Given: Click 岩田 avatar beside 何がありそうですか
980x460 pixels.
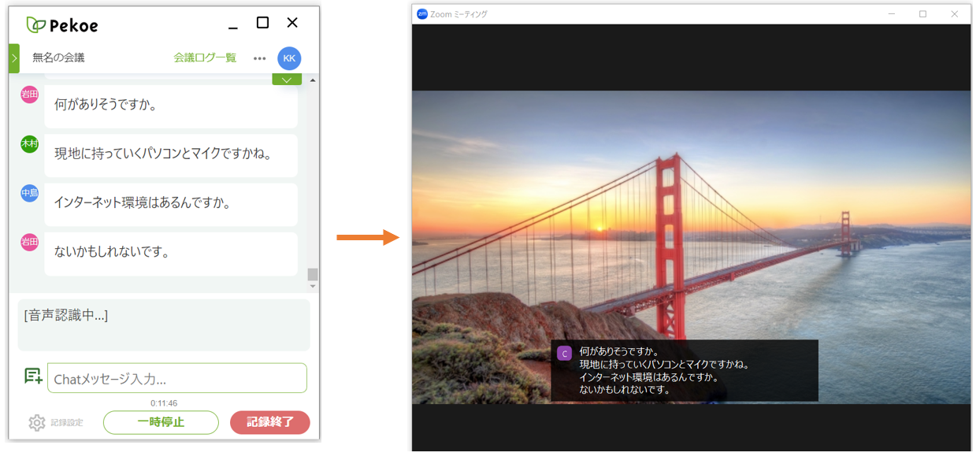Looking at the screenshot, I should pos(29,95).
